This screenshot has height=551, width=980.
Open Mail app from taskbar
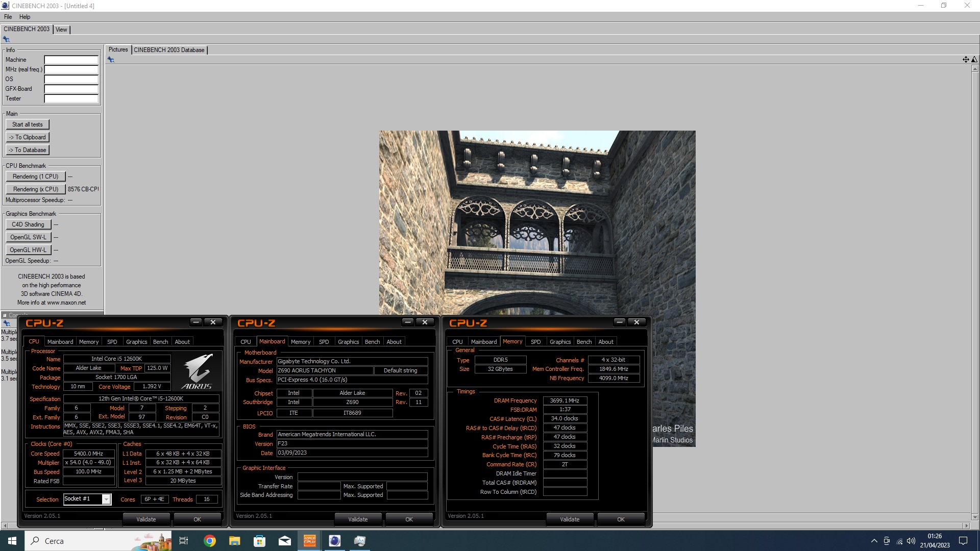coord(285,541)
